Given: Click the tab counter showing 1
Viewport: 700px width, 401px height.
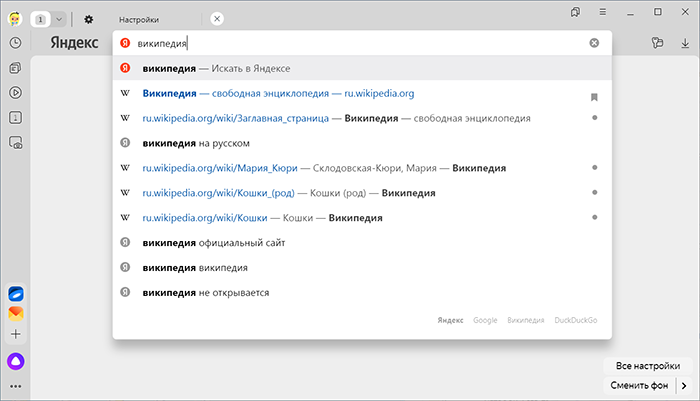Looking at the screenshot, I should pos(41,20).
